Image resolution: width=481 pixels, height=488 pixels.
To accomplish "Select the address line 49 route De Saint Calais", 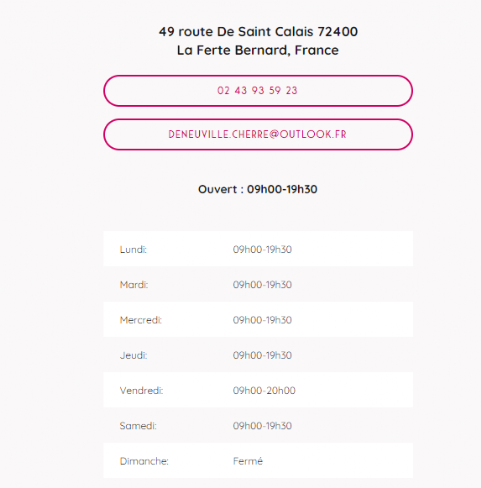I will 236,32.
